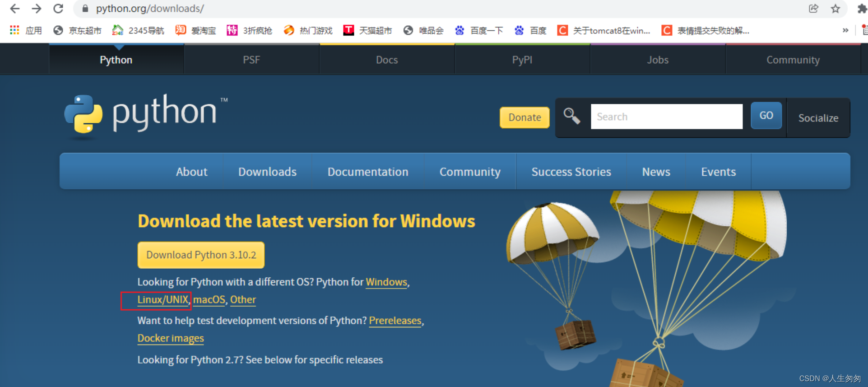Screen dimensions: 868x387
Task: Open the Events navigation menu
Action: 719,172
